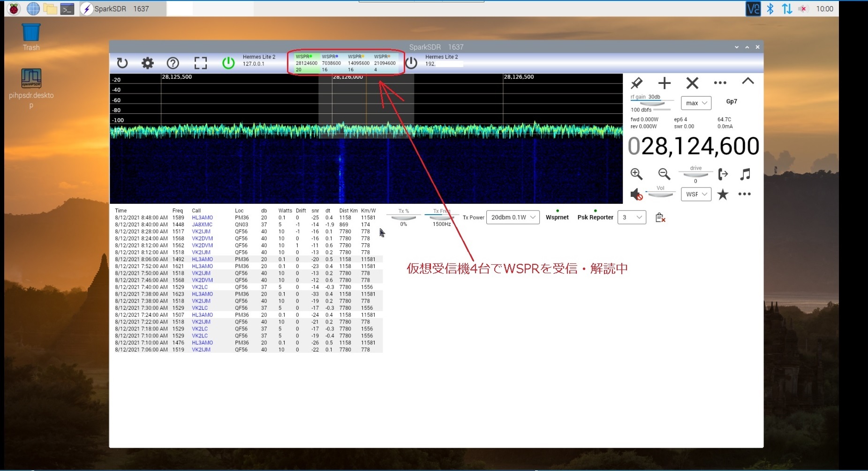Clear the WSPR spot list
Image resolution: width=868 pixels, height=471 pixels.
pos(660,217)
